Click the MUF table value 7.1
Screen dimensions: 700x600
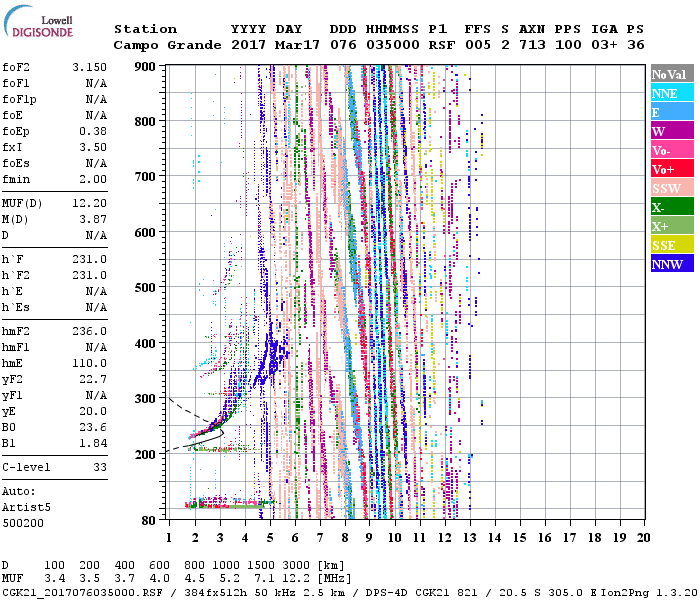pos(264,579)
